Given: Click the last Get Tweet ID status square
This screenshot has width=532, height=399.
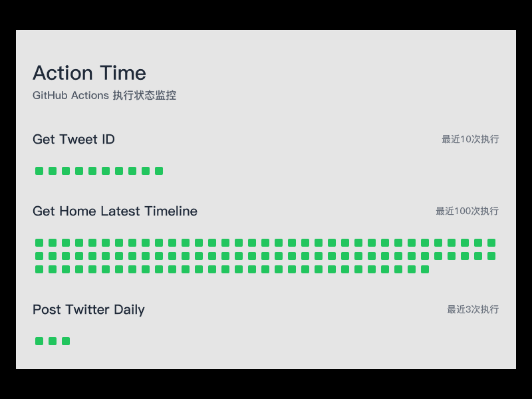Looking at the screenshot, I should tap(159, 171).
